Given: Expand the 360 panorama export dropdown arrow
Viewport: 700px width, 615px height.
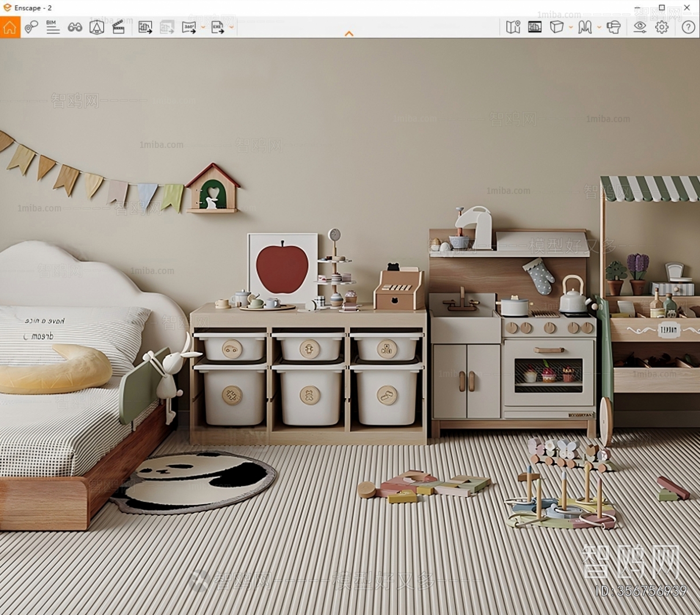Looking at the screenshot, I should pyautogui.click(x=203, y=27).
